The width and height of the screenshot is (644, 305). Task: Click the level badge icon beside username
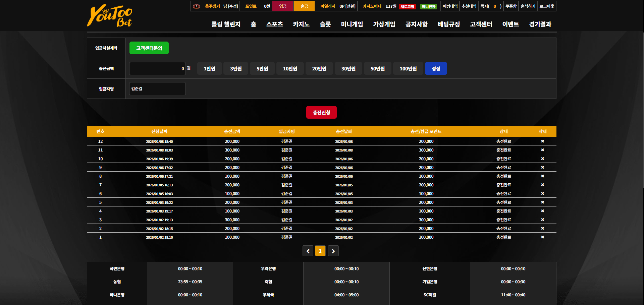pos(197,6)
